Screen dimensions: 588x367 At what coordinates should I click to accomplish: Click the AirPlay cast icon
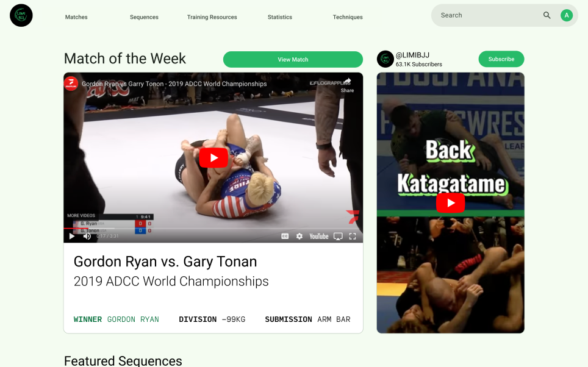point(338,236)
